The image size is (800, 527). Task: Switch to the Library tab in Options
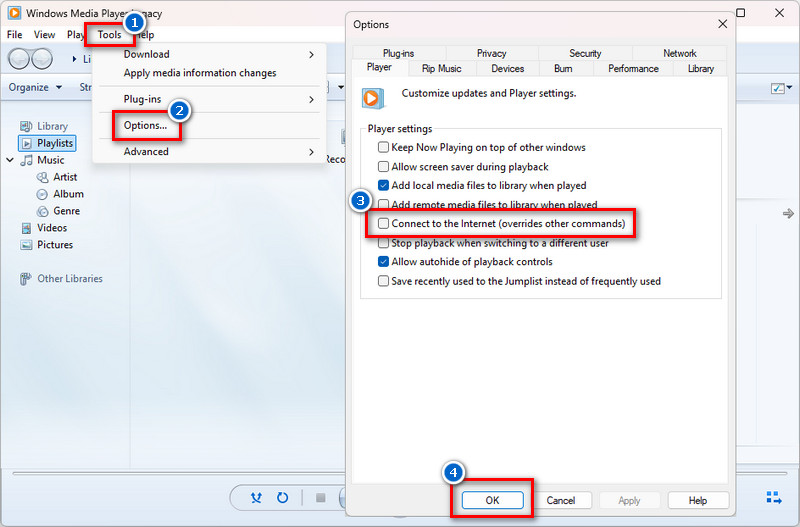pyautogui.click(x=701, y=69)
